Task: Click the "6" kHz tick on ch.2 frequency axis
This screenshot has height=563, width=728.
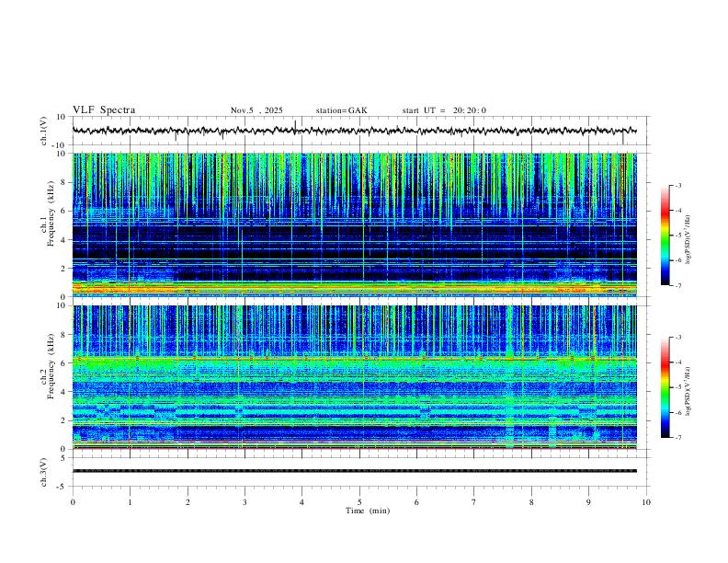Action: tap(64, 363)
